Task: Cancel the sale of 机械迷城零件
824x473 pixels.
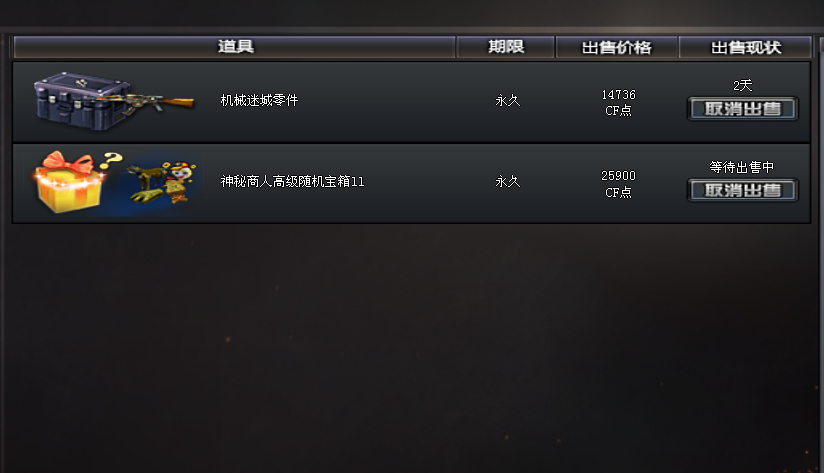Action: coord(743,109)
